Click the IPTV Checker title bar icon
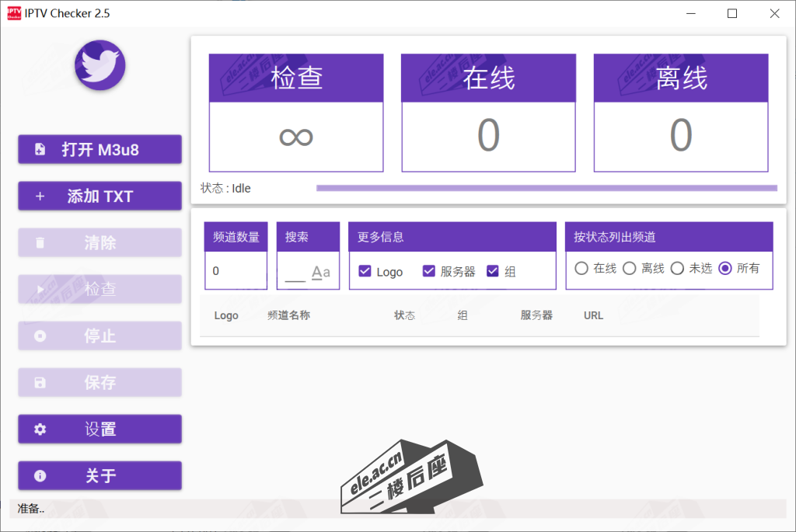This screenshot has height=532, width=796. point(13,13)
